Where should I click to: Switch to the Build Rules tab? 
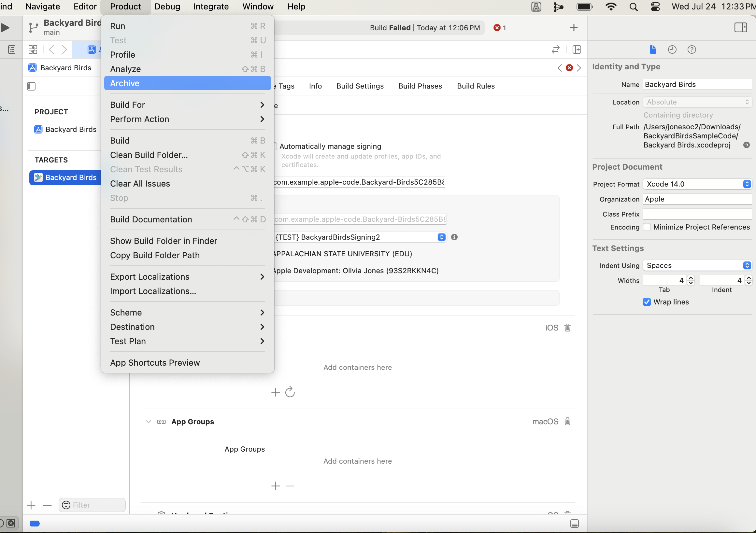coord(476,86)
